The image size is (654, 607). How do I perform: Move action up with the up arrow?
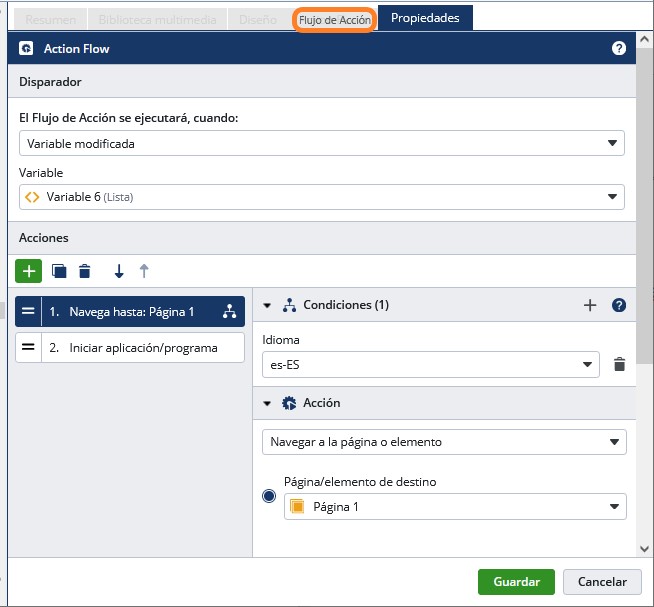[144, 271]
